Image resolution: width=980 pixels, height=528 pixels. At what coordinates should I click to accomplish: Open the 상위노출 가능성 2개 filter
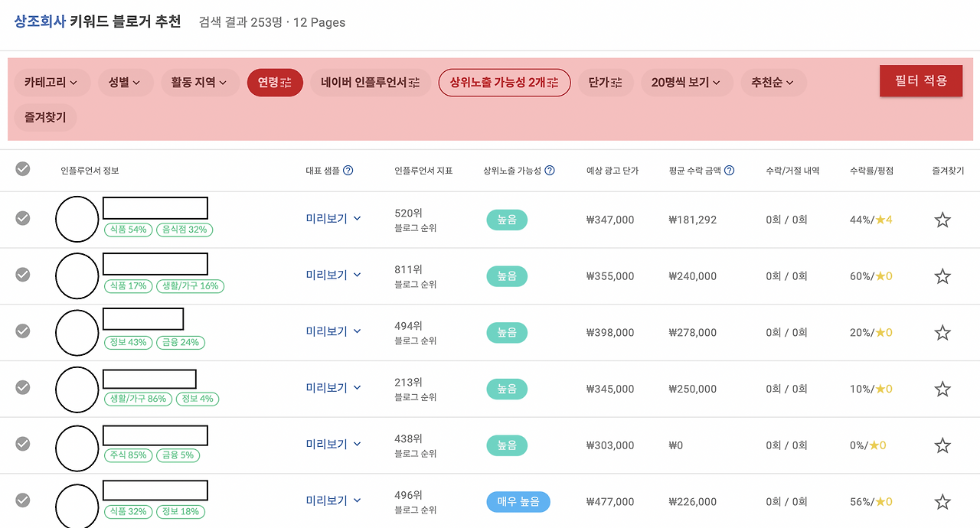504,83
